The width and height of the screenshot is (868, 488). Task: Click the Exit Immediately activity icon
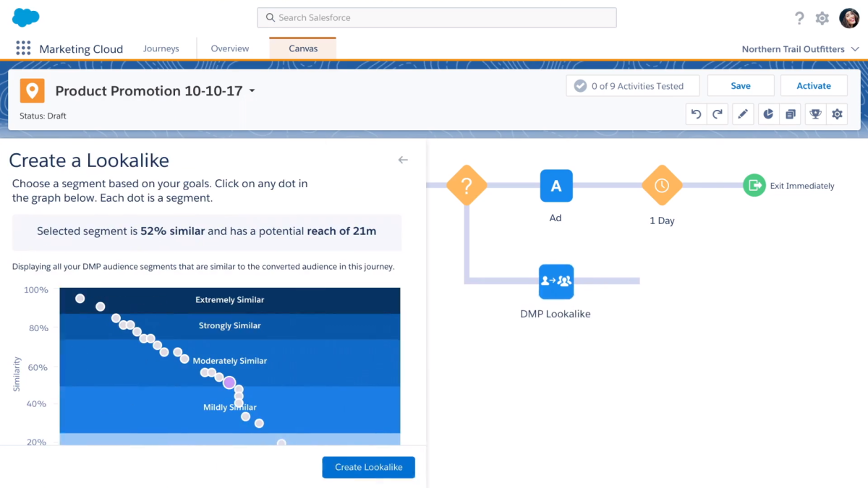coord(754,185)
